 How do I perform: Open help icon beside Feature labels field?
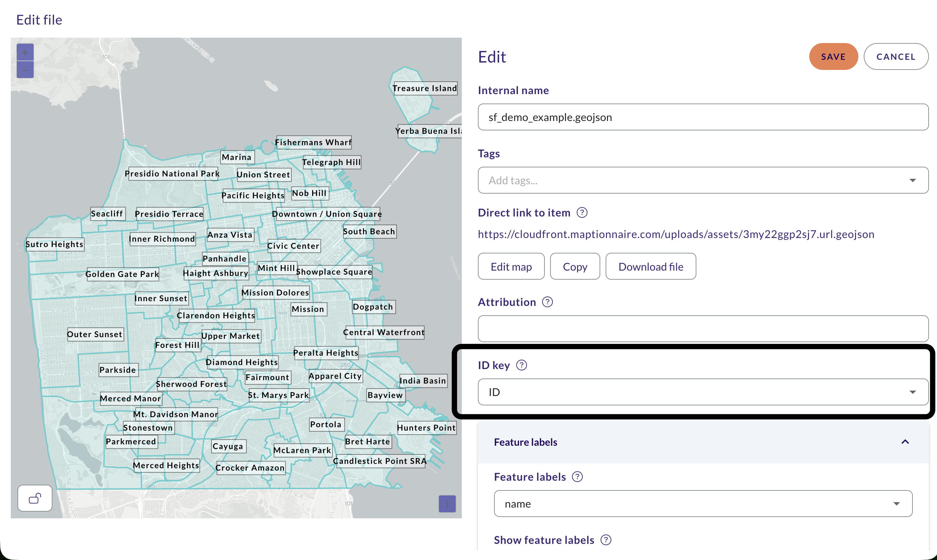[x=577, y=477]
